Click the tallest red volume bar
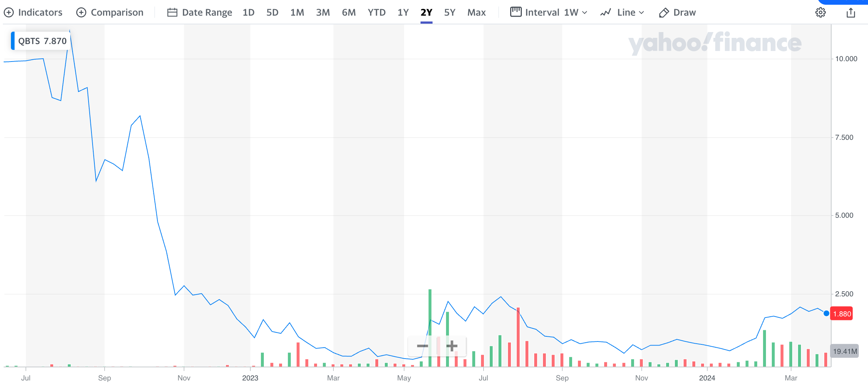Viewport: 868px width, 391px height. point(518,337)
